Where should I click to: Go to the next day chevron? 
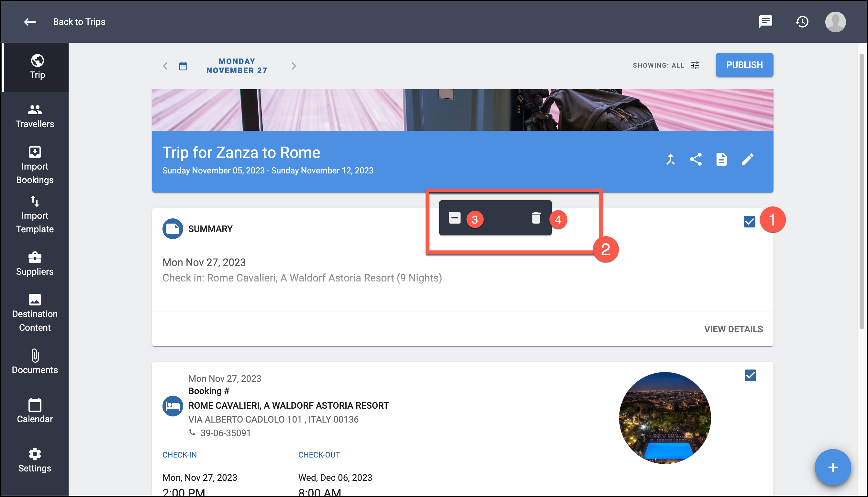pyautogui.click(x=294, y=66)
